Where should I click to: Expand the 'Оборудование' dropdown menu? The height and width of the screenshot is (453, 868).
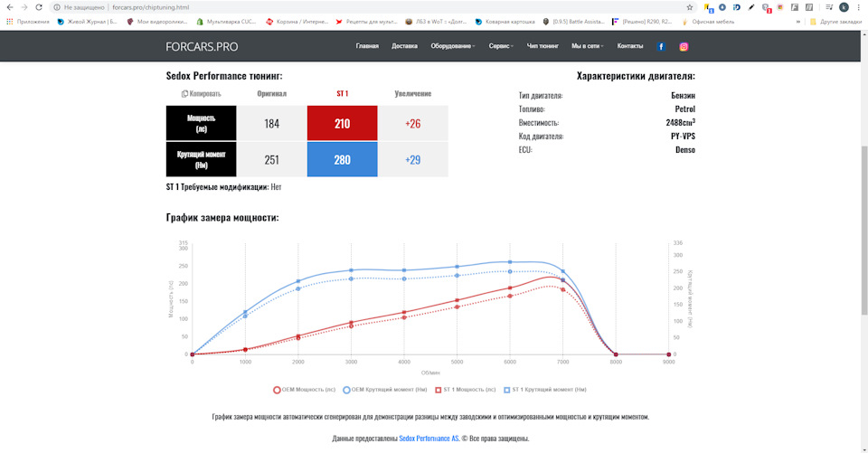coord(453,46)
